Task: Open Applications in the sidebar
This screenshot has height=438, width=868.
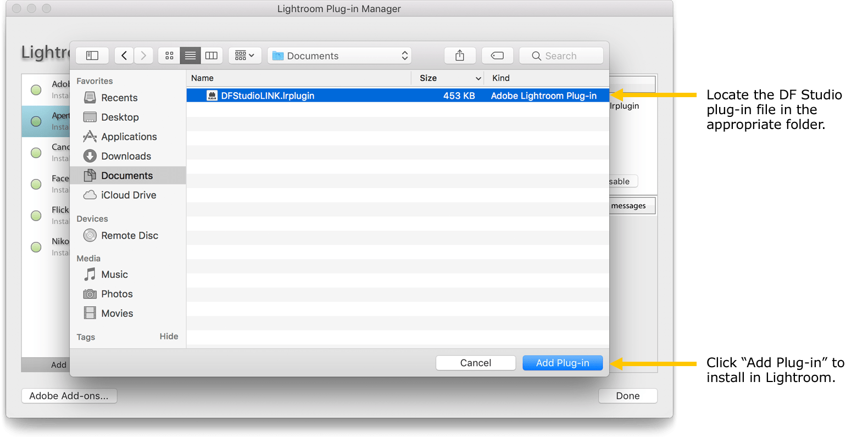Action: pyautogui.click(x=128, y=137)
